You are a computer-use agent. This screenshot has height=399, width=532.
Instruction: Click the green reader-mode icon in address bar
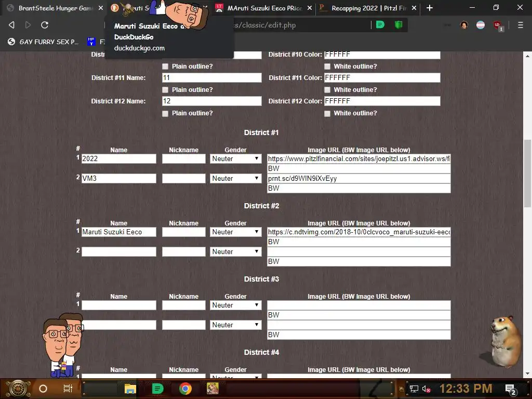pyautogui.click(x=380, y=25)
